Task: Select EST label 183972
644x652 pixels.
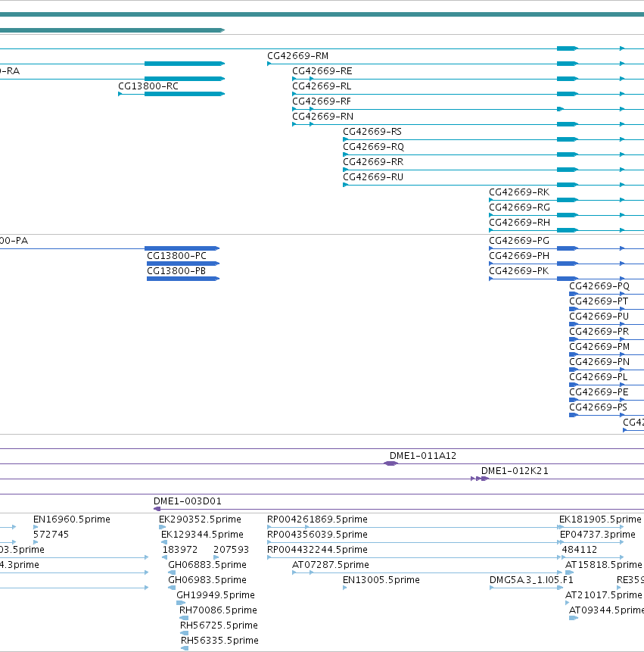Action: [180, 550]
